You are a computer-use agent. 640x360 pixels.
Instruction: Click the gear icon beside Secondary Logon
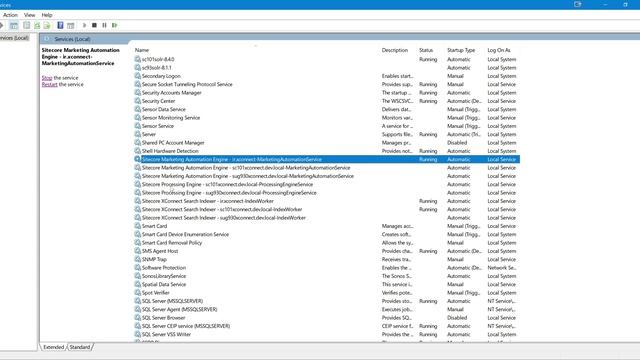(x=138, y=76)
